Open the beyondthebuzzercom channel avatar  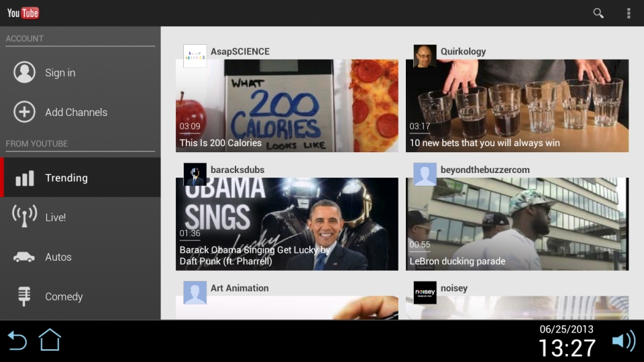click(425, 174)
